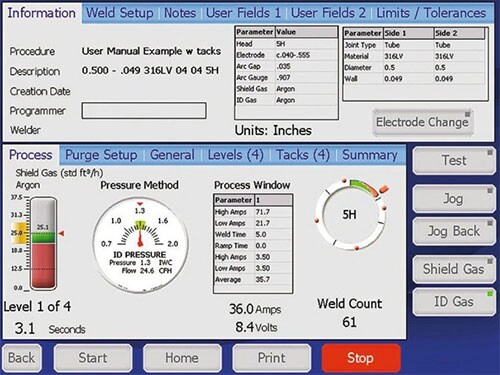500x375 pixels.
Task: Select the User Fields 2 tab
Action: [328, 13]
